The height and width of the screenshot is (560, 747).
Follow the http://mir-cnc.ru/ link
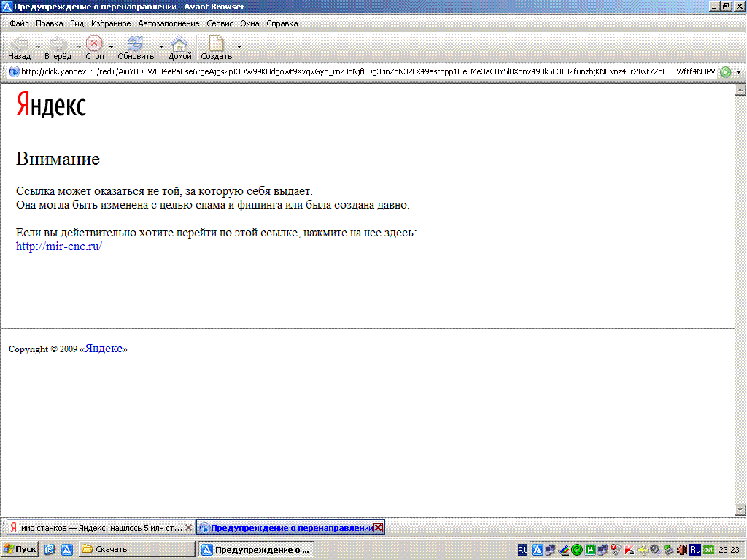tap(59, 246)
